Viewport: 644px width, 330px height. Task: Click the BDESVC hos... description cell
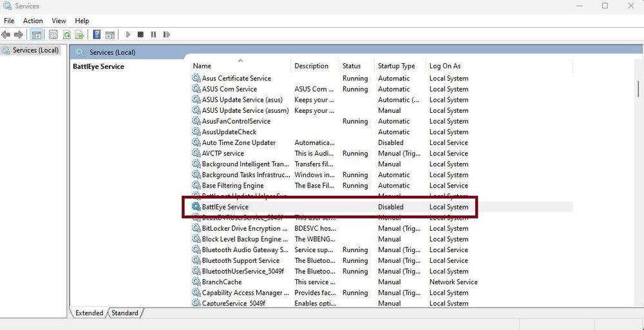coord(315,228)
